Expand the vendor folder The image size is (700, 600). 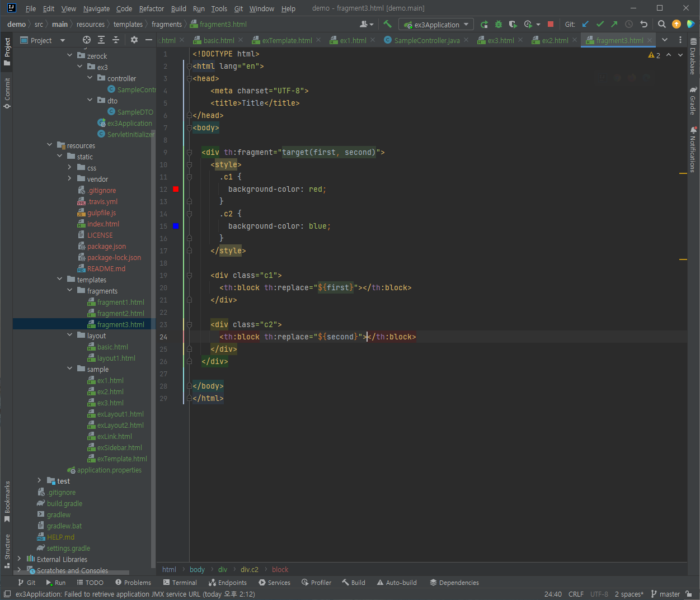70,178
